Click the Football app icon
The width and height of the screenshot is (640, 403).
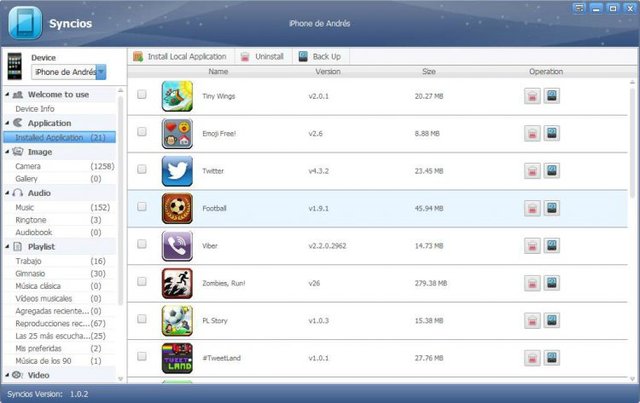177,208
